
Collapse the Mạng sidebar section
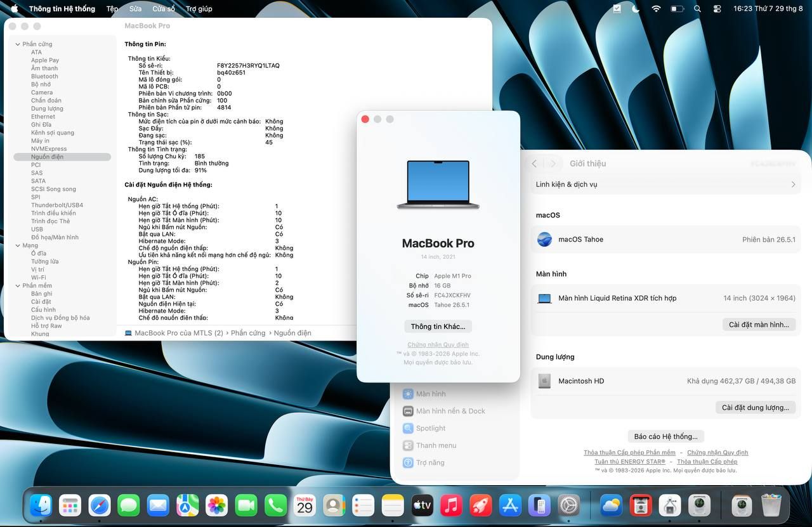tap(18, 245)
